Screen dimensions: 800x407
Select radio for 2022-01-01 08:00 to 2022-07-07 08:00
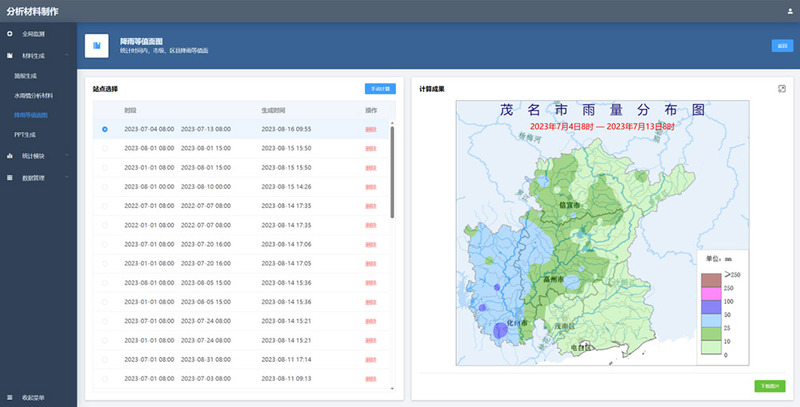[105, 225]
